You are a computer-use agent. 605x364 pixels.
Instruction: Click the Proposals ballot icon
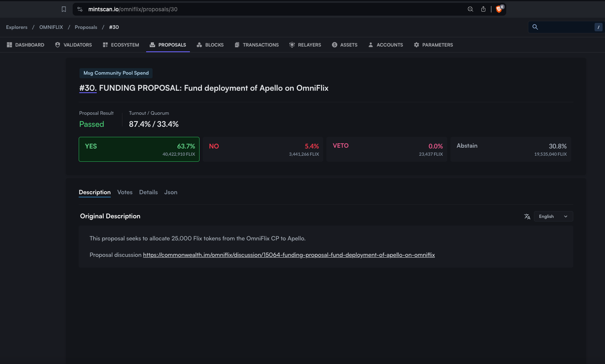click(x=153, y=45)
